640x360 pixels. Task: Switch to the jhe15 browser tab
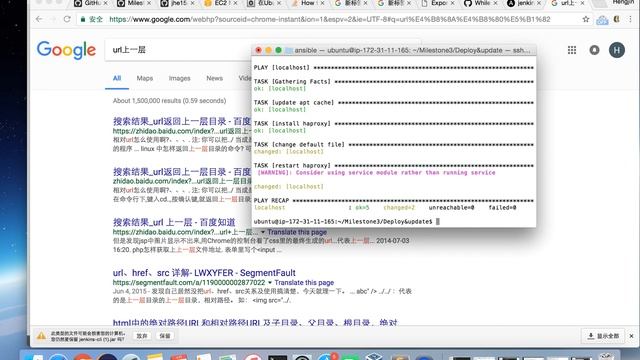point(177,3)
